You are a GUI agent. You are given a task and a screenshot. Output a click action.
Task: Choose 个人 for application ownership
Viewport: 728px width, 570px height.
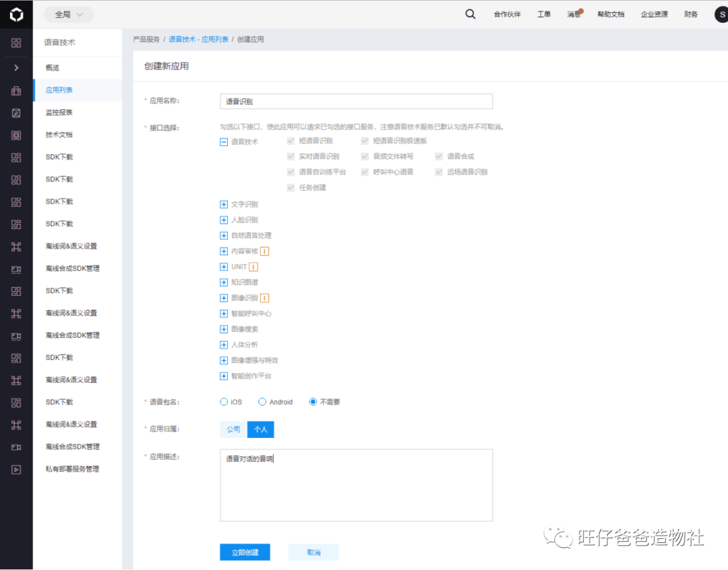(x=260, y=429)
